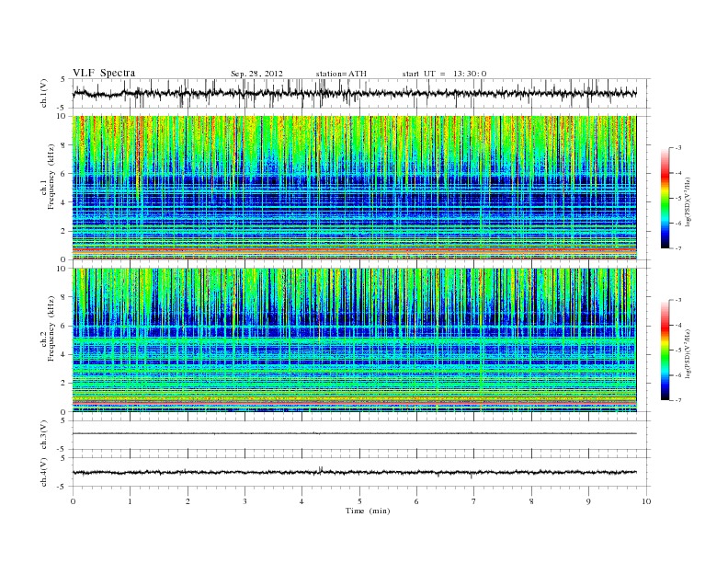
Task: Click the 'ch.4(V)' axis label
Action: tap(44, 472)
